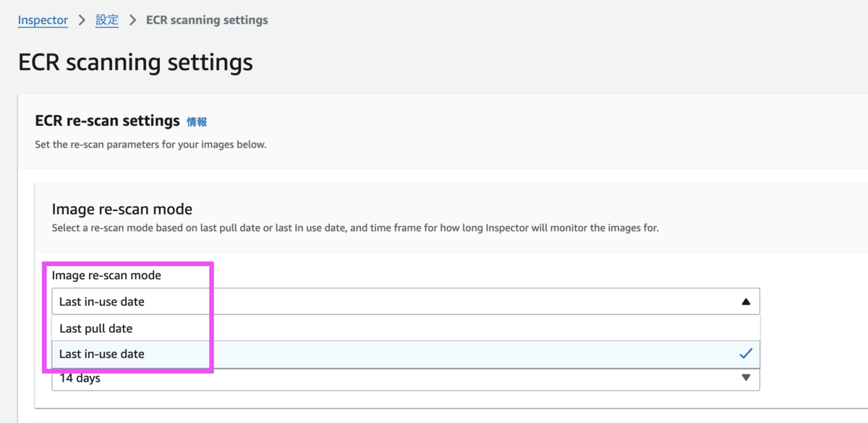This screenshot has height=423, width=868.
Task: Click the chevron after 設定 in the breadcrumb
Action: (x=132, y=20)
